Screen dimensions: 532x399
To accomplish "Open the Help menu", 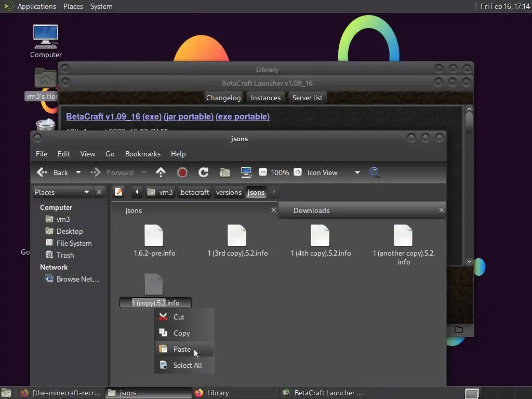I will coord(178,154).
